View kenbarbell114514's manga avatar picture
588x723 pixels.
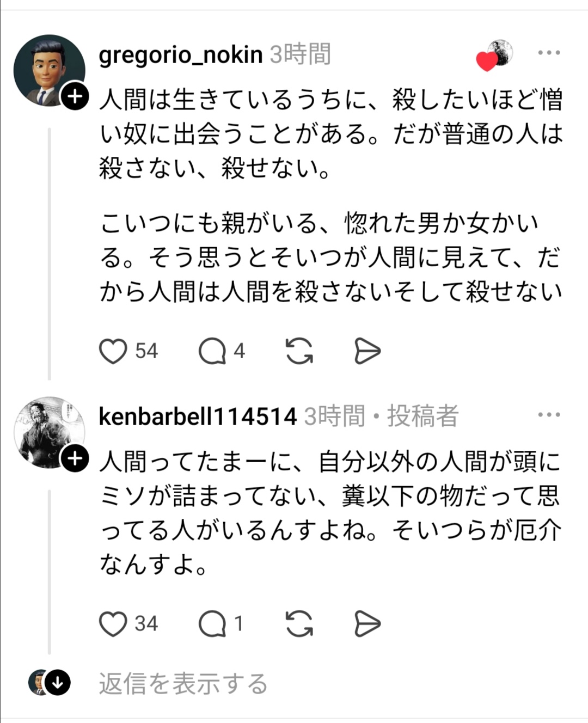[49, 432]
